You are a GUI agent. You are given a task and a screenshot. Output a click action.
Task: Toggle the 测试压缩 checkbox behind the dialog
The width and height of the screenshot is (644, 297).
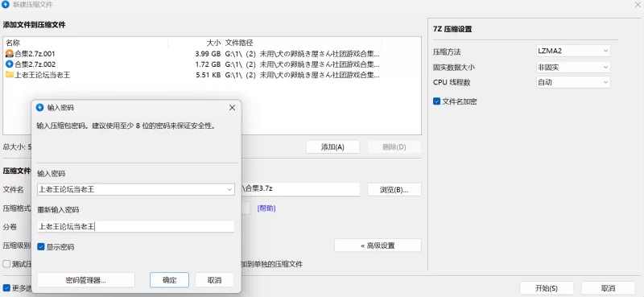point(6,264)
